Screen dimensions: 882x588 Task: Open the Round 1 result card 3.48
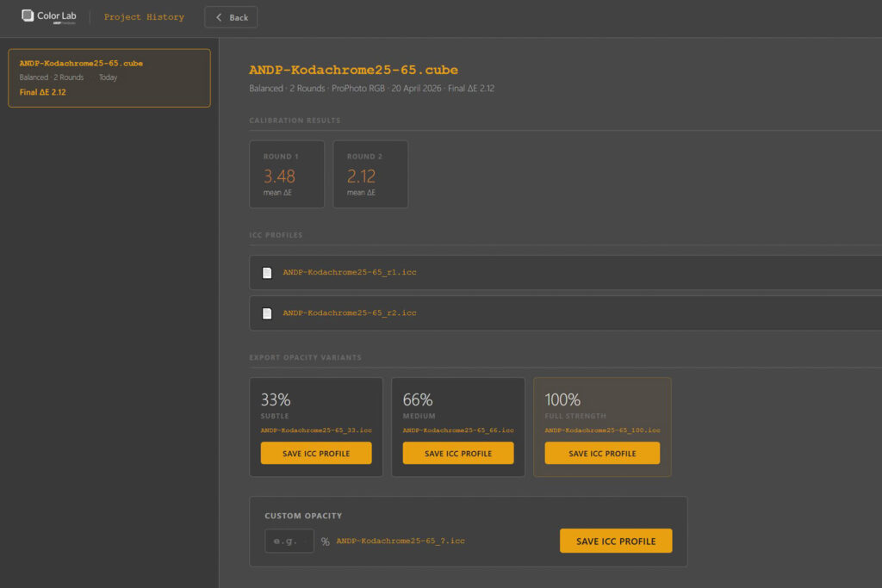point(287,174)
